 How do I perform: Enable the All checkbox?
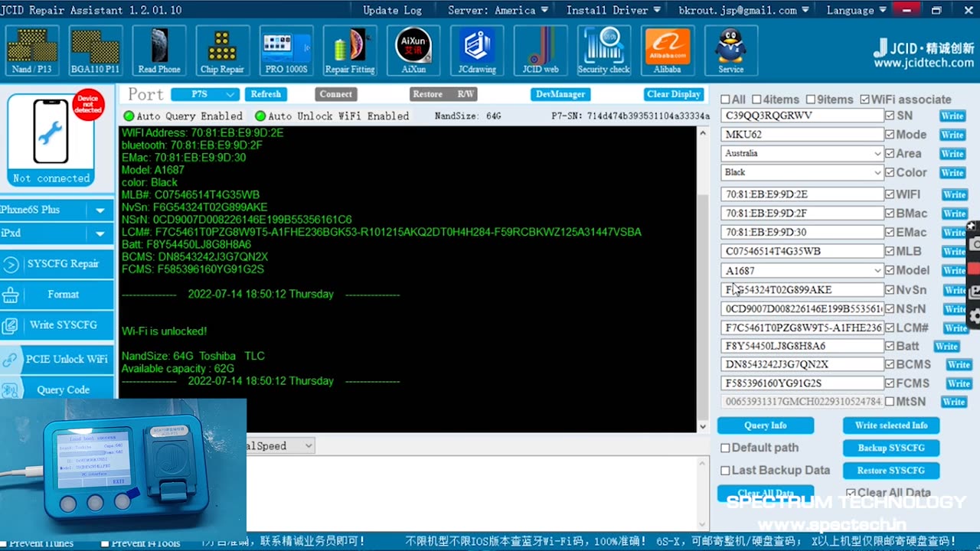coord(725,99)
